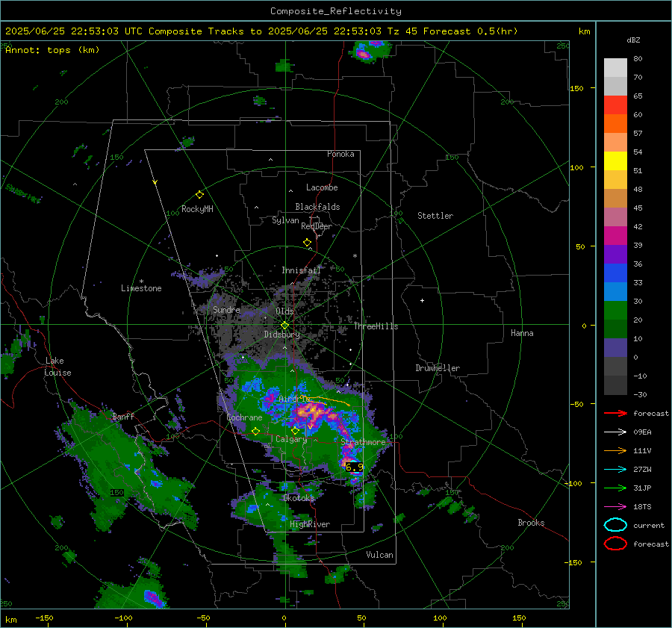Click the Olds town label

coord(284,311)
